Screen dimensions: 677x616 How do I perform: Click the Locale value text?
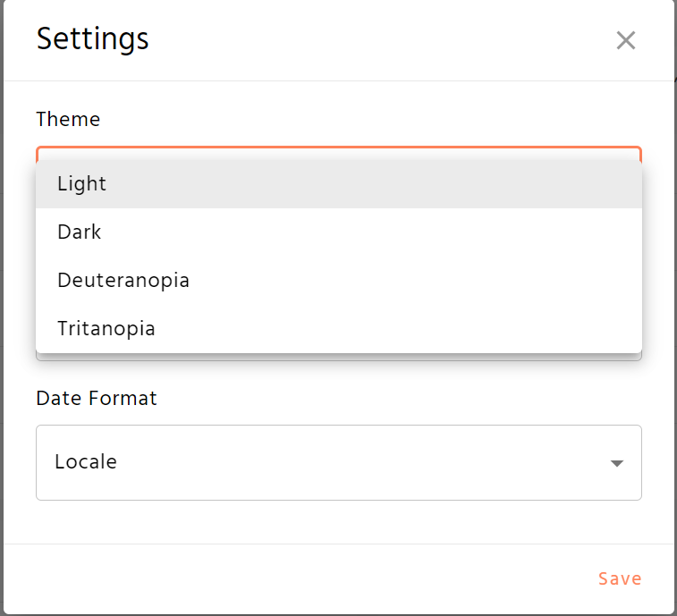(86, 462)
